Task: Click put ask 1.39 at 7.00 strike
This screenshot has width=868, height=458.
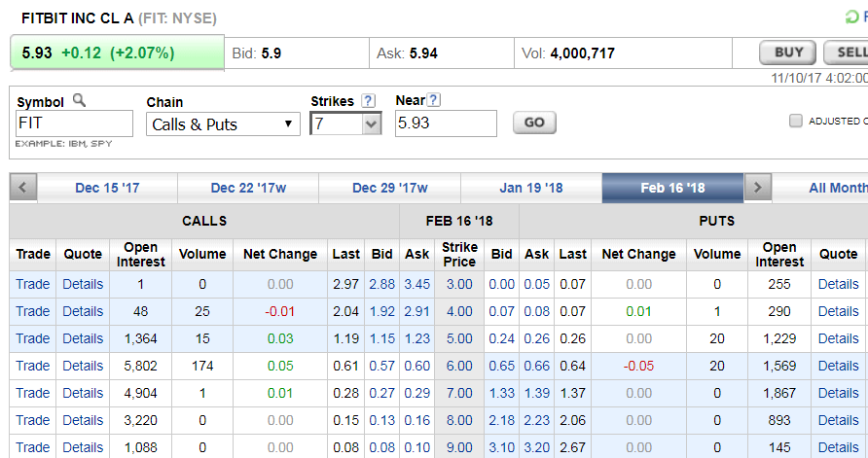Action: pos(537,393)
